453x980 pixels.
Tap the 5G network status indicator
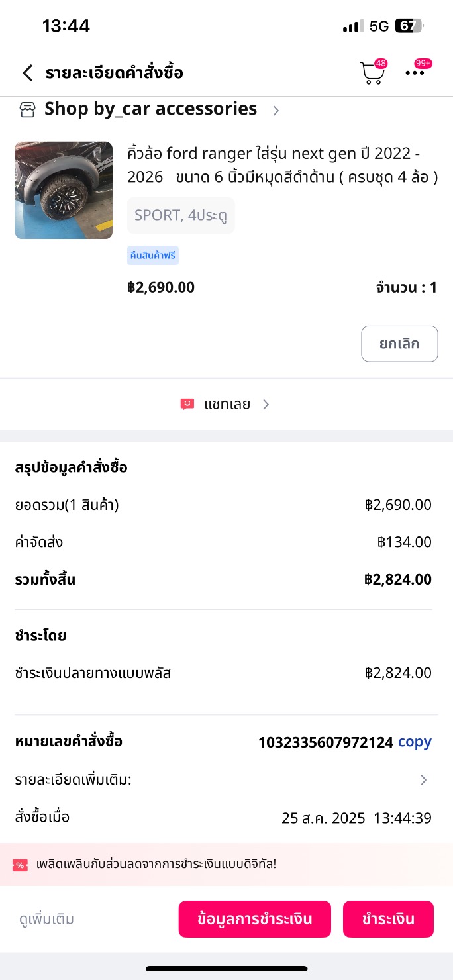coord(379,26)
